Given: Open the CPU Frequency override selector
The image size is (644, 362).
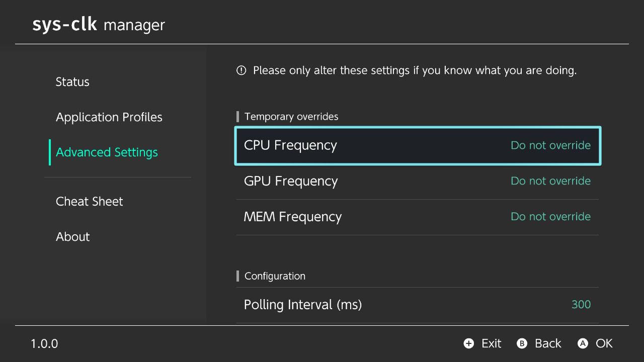Looking at the screenshot, I should click(417, 145).
